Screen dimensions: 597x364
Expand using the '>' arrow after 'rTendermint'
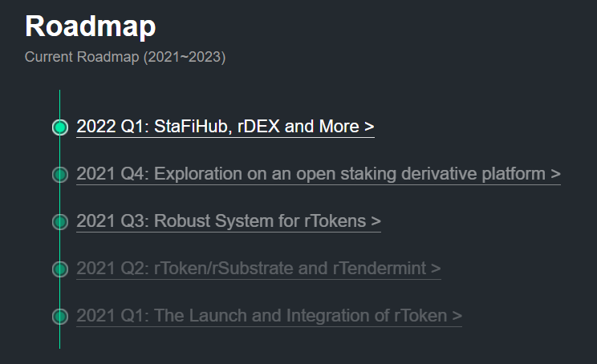(436, 269)
